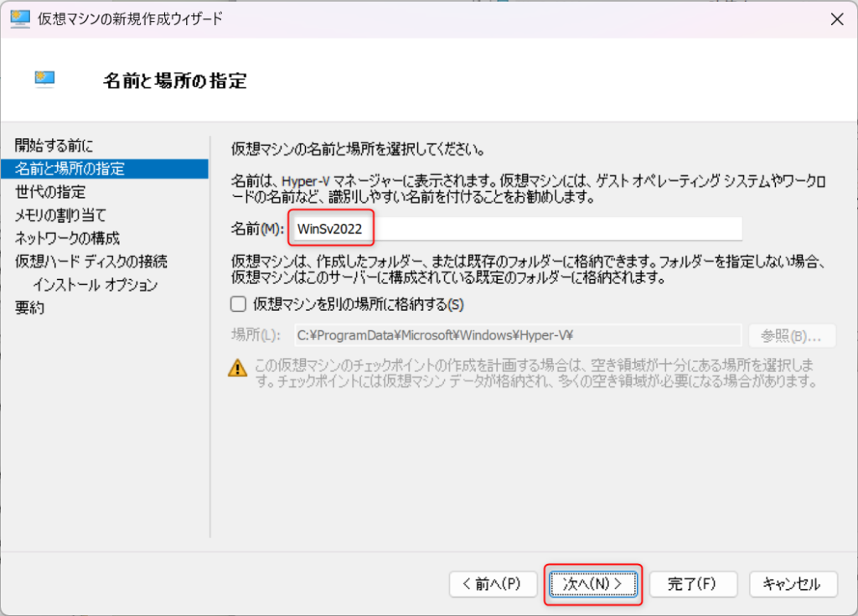The width and height of the screenshot is (858, 616).
Task: Open the インストール オプション sub-step
Action: [x=96, y=285]
